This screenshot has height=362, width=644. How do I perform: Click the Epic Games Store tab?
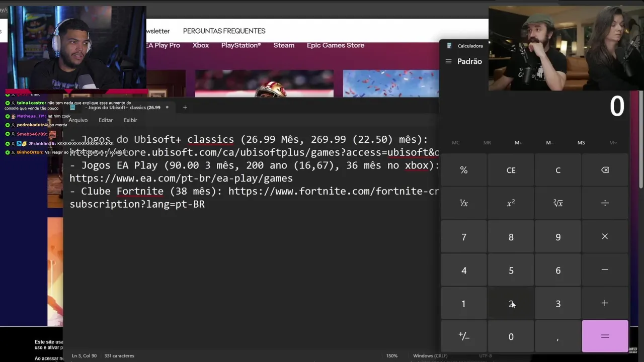pos(336,45)
